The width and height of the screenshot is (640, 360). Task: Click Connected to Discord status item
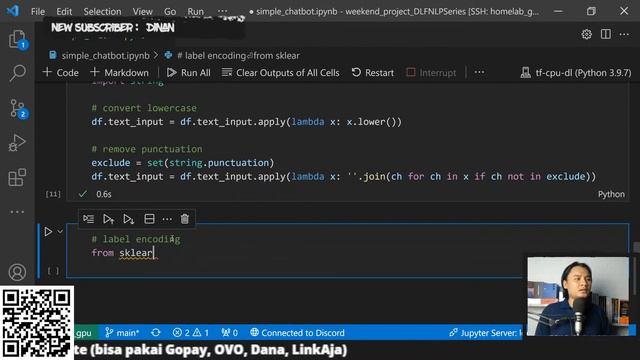[297, 333]
